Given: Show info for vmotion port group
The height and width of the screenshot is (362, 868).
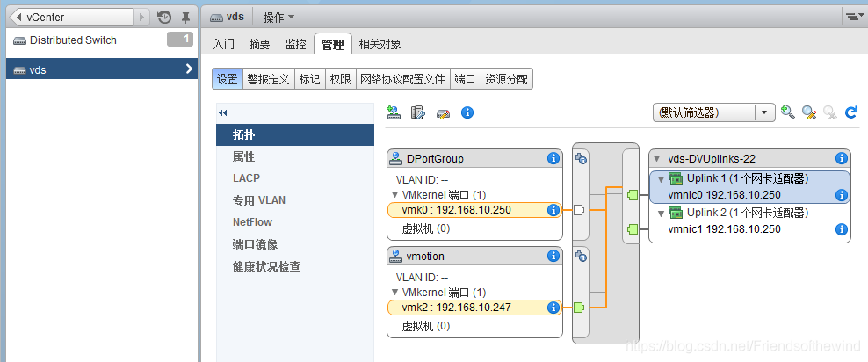Looking at the screenshot, I should [x=553, y=257].
